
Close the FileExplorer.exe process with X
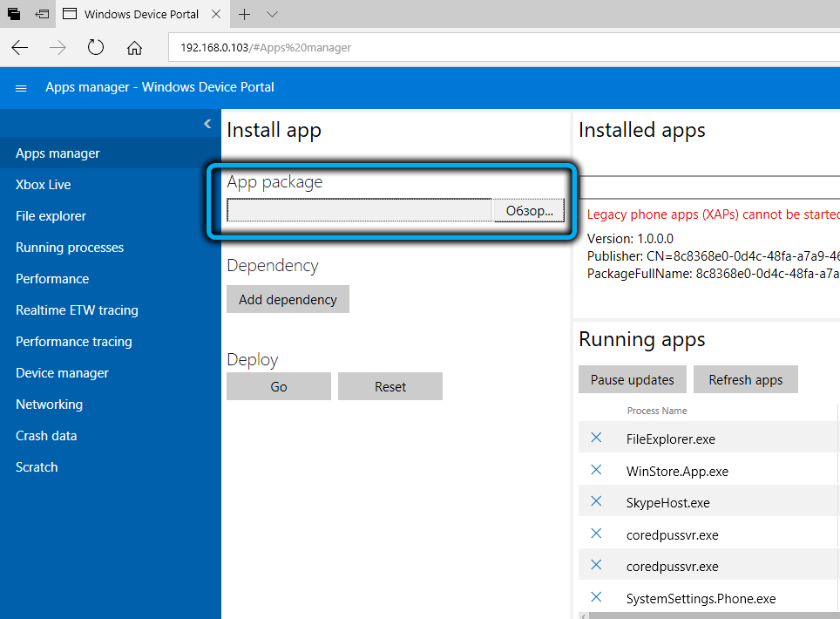pyautogui.click(x=596, y=438)
